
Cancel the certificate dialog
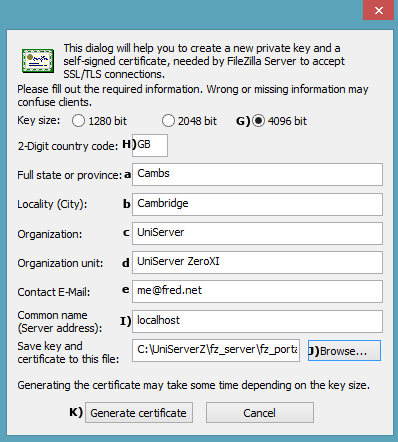[260, 413]
